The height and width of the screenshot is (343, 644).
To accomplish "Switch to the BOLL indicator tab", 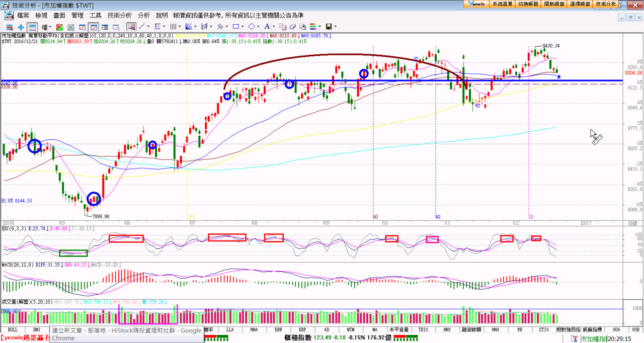I will click(x=13, y=329).
